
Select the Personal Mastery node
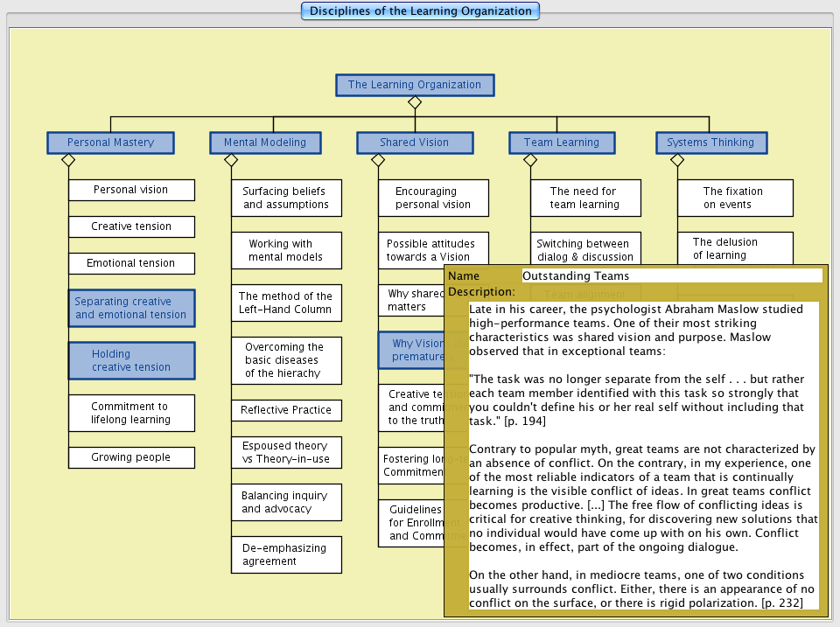tap(110, 143)
